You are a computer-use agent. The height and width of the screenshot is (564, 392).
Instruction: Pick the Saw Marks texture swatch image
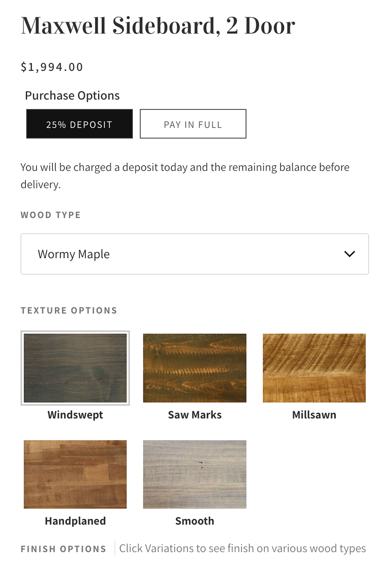point(195,368)
